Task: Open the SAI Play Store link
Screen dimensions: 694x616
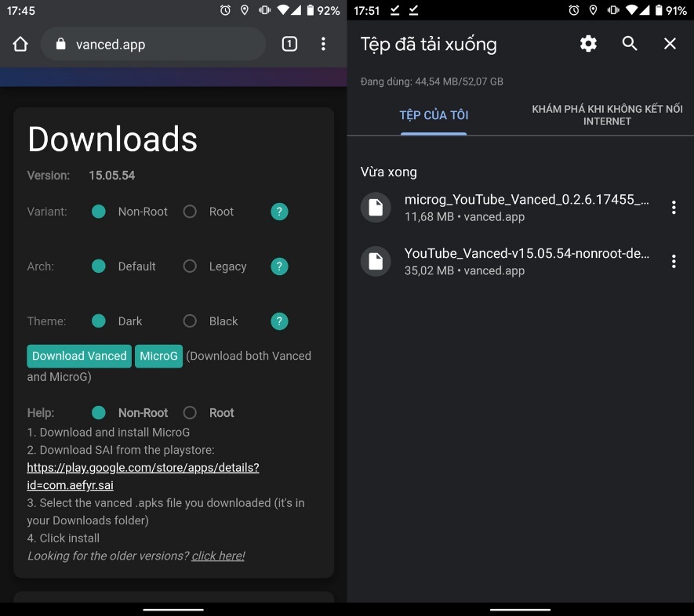Action: tap(143, 476)
